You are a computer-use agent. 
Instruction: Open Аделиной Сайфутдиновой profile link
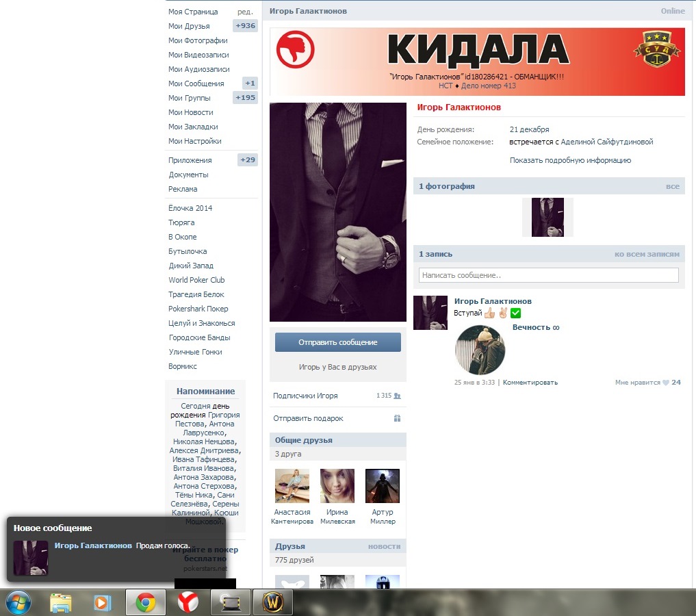pos(607,142)
